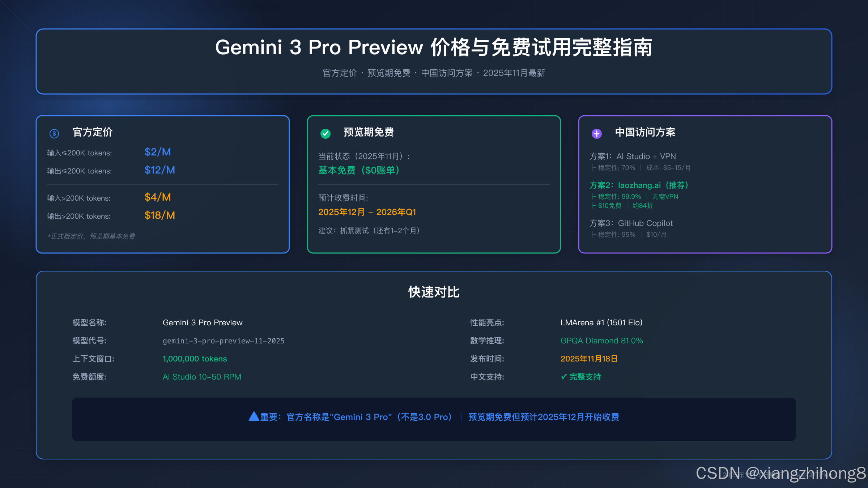This screenshot has width=868, height=488.
Task: Click the $18/M output price
Action: point(159,215)
